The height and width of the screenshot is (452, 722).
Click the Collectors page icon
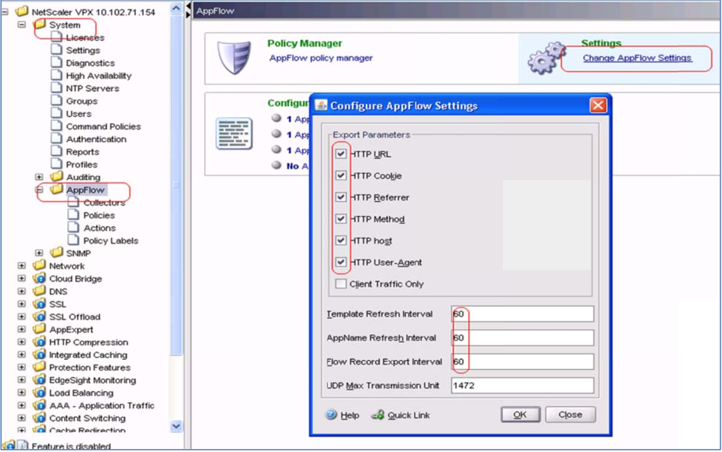click(73, 202)
